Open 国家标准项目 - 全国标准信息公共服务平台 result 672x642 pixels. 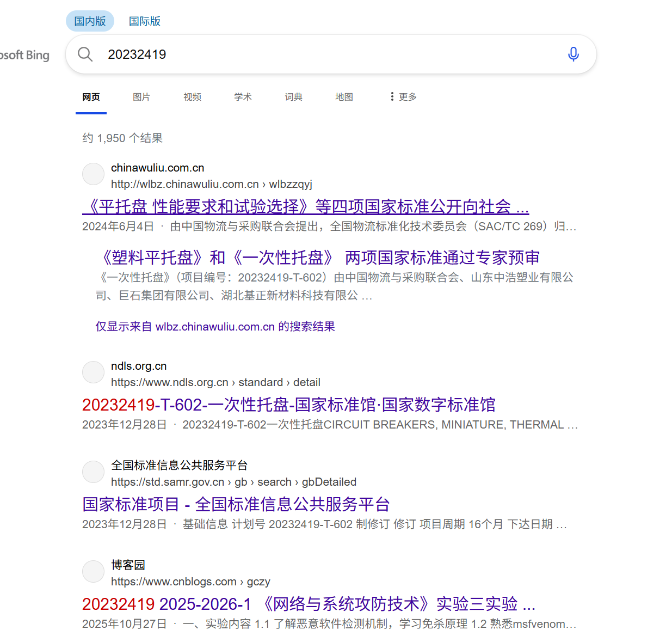pyautogui.click(x=236, y=504)
